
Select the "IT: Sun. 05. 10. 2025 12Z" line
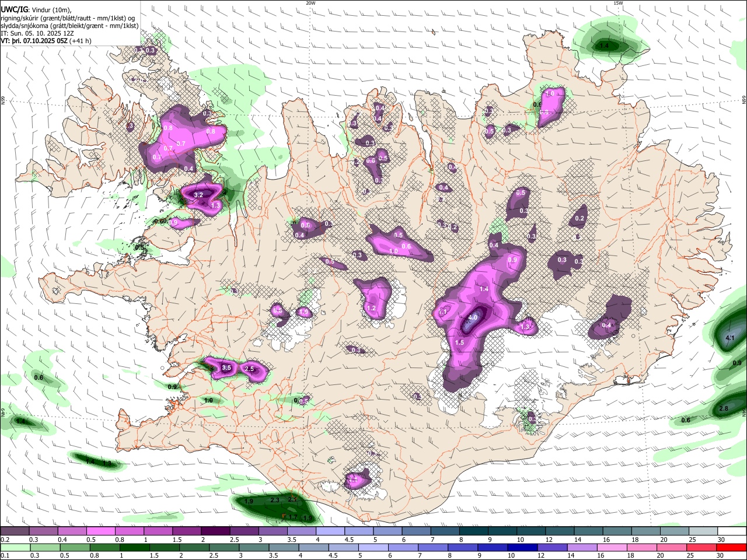(37, 33)
